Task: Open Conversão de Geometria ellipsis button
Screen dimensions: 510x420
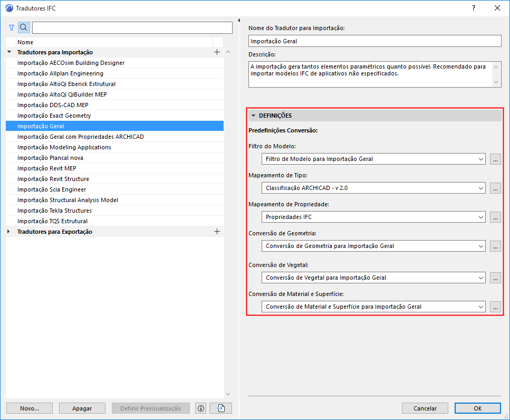Action: click(495, 246)
